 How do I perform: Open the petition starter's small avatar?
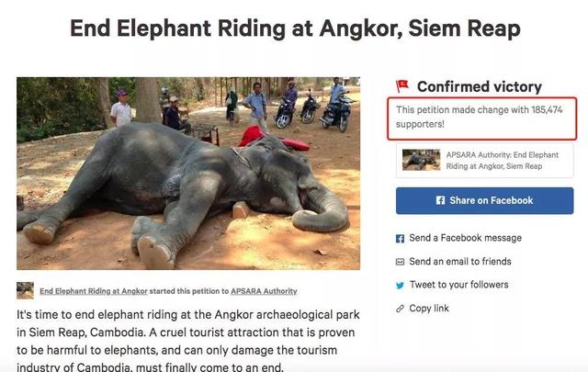point(26,291)
